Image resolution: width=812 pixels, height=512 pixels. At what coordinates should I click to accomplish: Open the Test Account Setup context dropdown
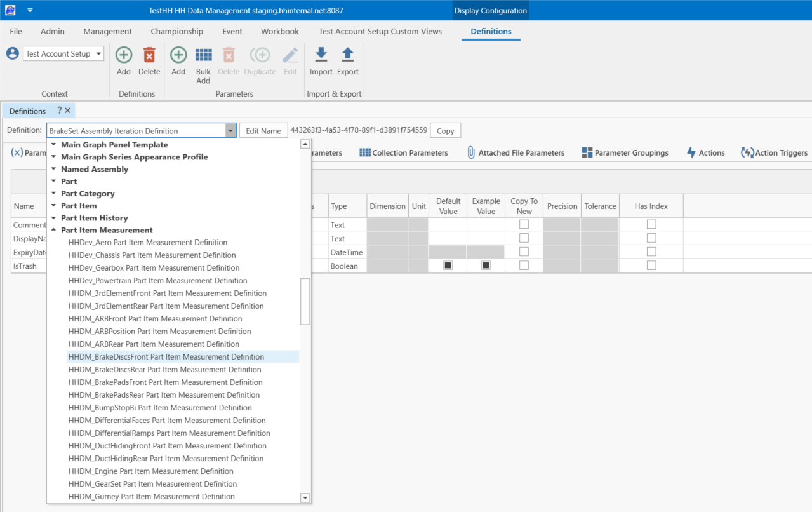(99, 54)
